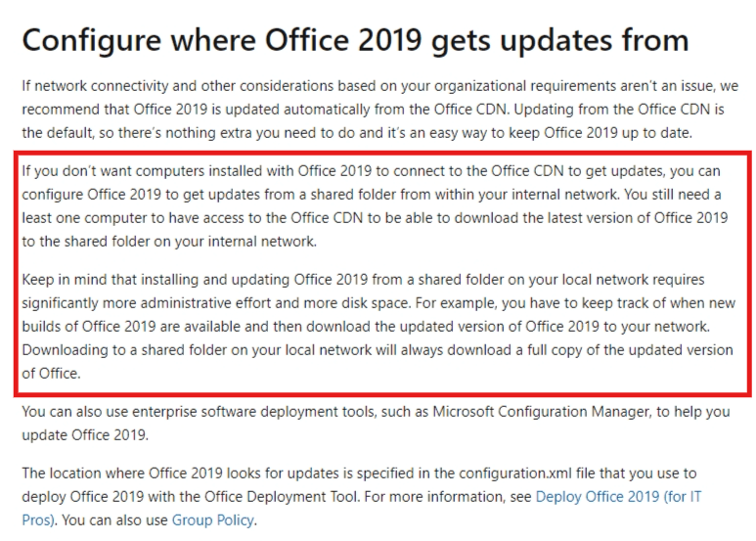Click the paragraph starting 'If you don't want computers'
756x541 pixels.
[x=376, y=206]
